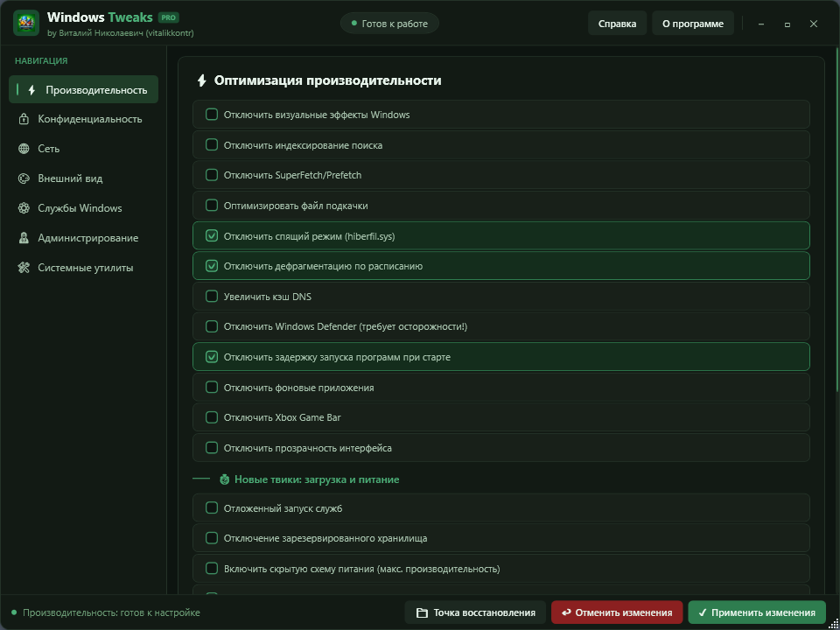Click the О программе button
This screenshot has height=630, width=840.
pyautogui.click(x=693, y=24)
